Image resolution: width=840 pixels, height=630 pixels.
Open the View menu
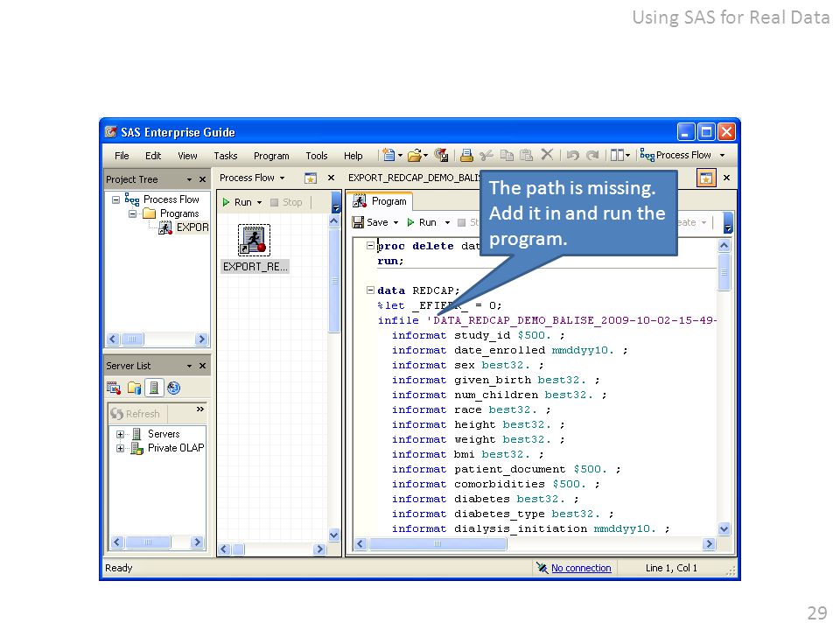pos(187,156)
